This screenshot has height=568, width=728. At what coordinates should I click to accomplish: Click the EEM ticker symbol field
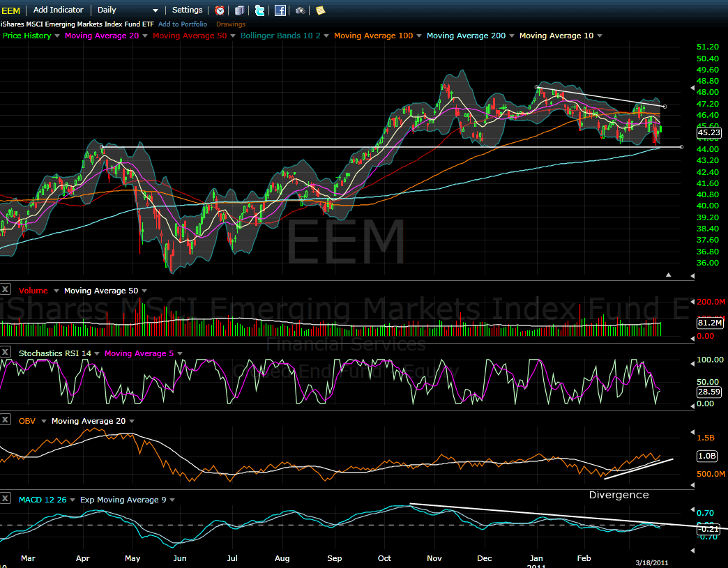11,10
